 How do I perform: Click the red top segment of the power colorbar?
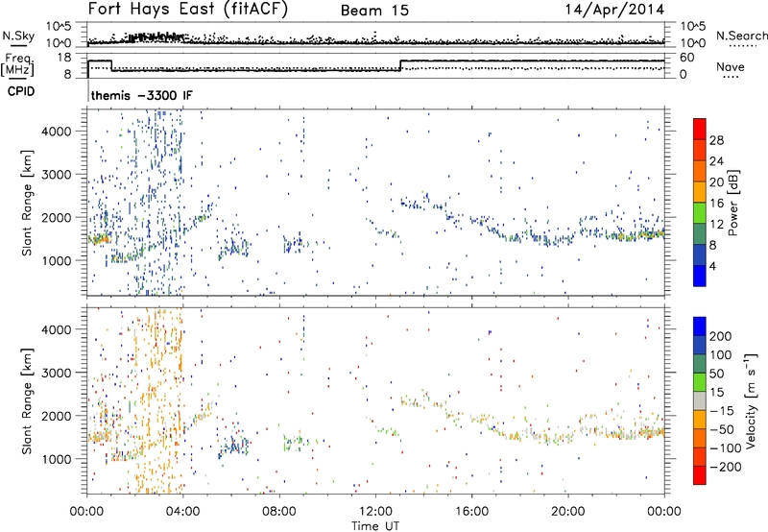coord(700,129)
